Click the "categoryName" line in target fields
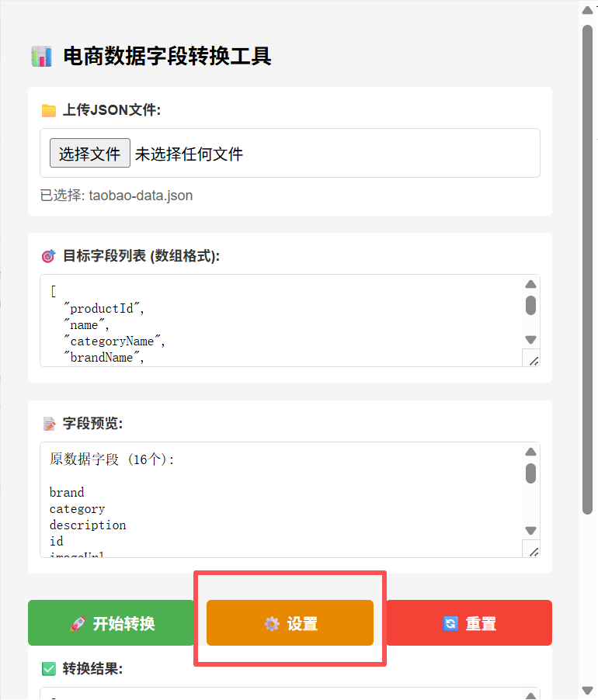 (114, 341)
